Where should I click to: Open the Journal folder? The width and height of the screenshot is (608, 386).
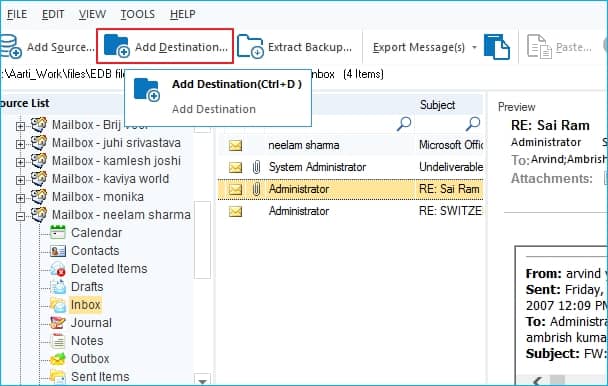click(x=91, y=323)
